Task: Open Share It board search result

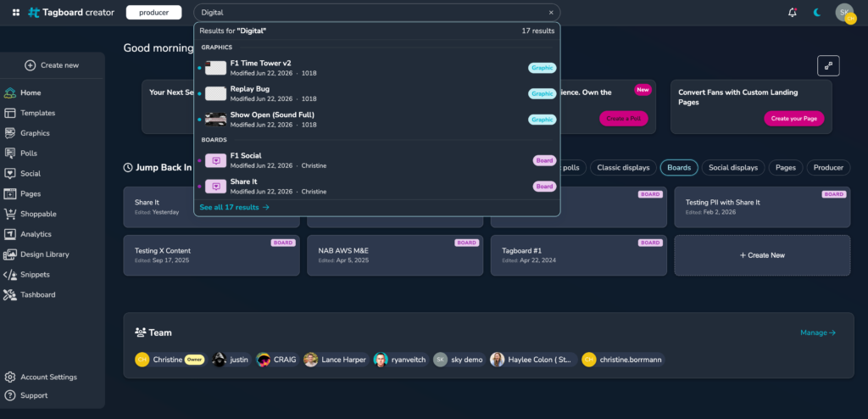Action: 377,187
